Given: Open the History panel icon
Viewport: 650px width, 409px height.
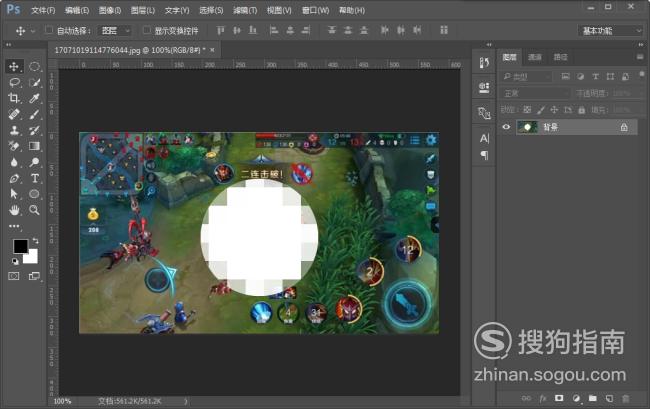Looking at the screenshot, I should [x=484, y=63].
